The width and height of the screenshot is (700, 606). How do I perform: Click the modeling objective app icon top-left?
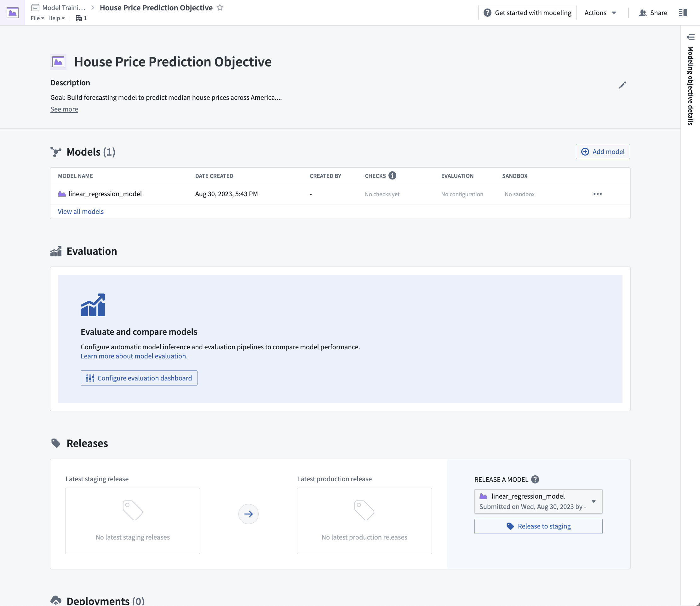[x=13, y=13]
